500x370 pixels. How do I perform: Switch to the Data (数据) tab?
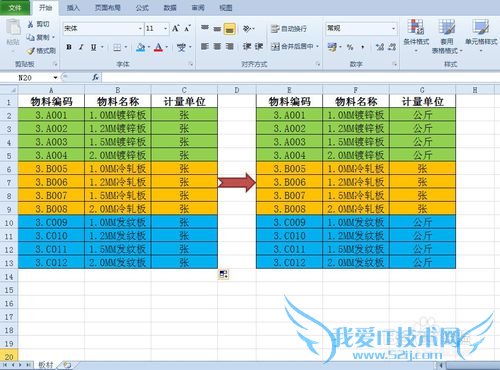(170, 7)
